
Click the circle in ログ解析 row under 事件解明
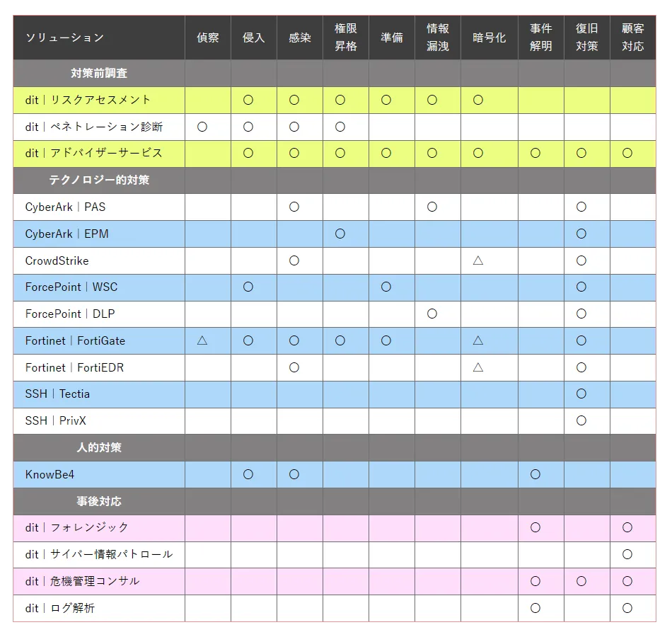[x=535, y=608]
